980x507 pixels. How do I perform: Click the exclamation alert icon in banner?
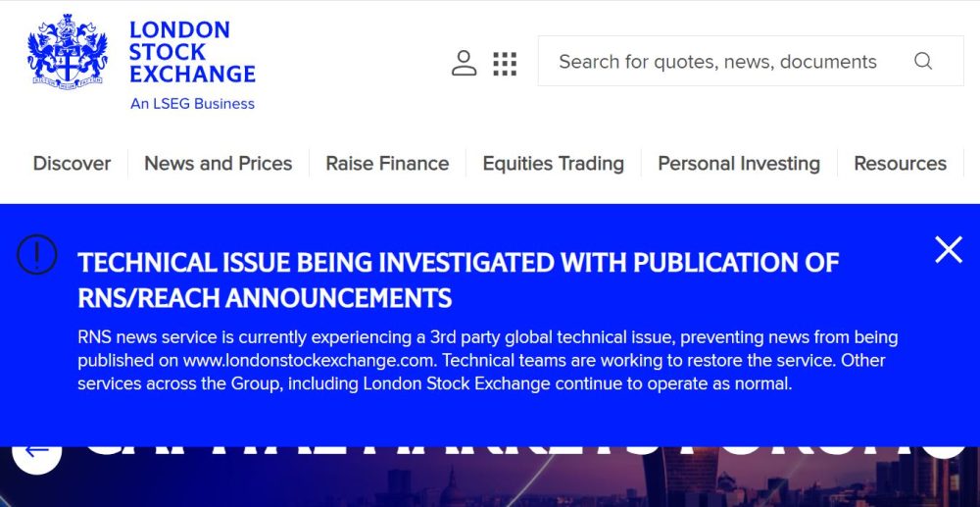tap(37, 255)
